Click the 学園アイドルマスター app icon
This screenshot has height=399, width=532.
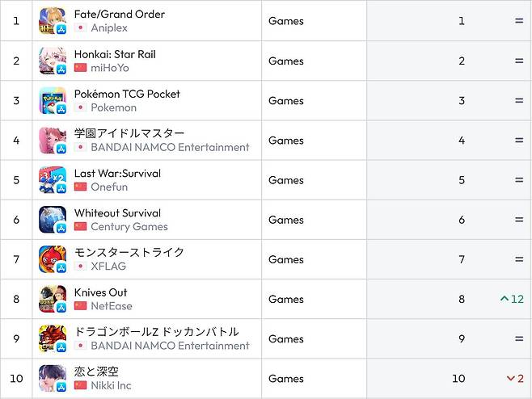click(x=53, y=141)
